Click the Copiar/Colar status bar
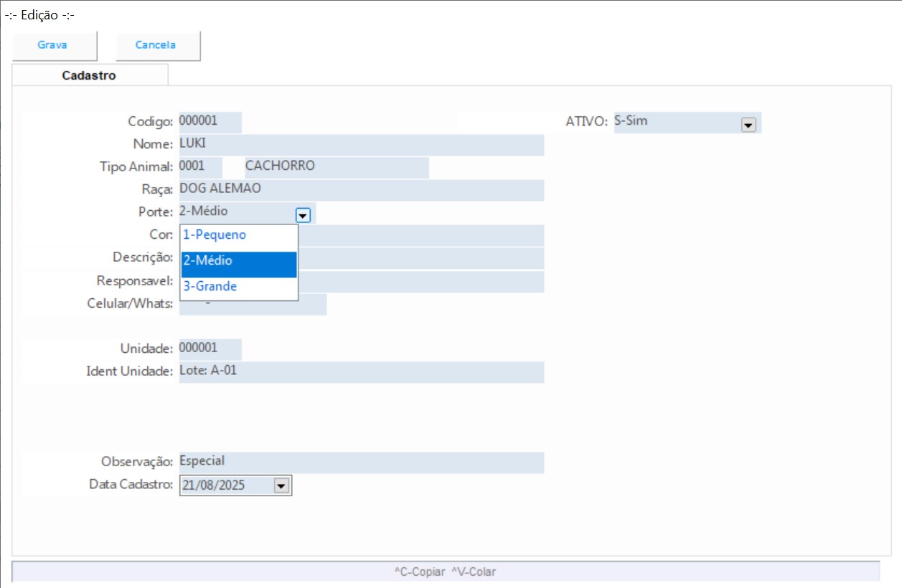Screen dimensions: 902x588 [x=445, y=572]
